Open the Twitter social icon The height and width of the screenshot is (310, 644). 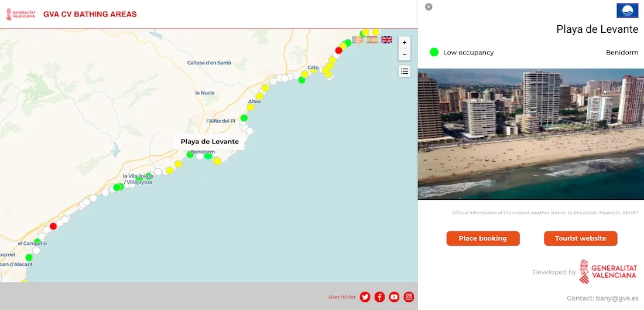click(365, 297)
